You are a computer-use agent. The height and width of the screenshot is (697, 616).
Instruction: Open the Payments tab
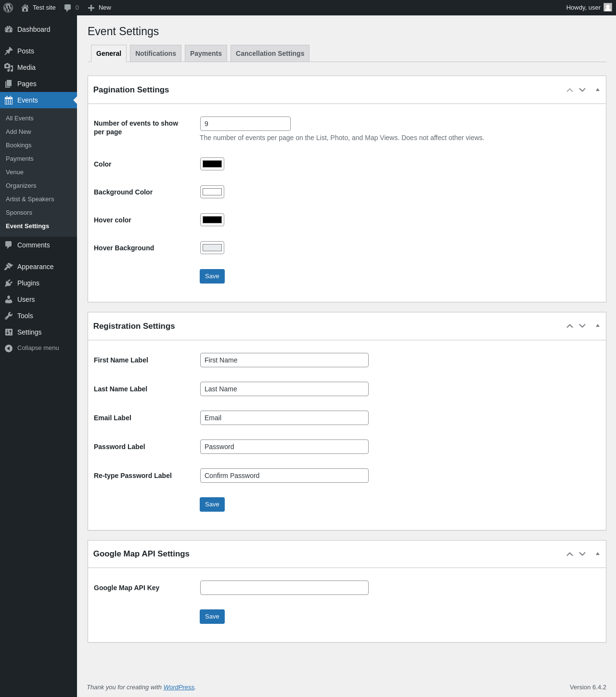tap(206, 53)
